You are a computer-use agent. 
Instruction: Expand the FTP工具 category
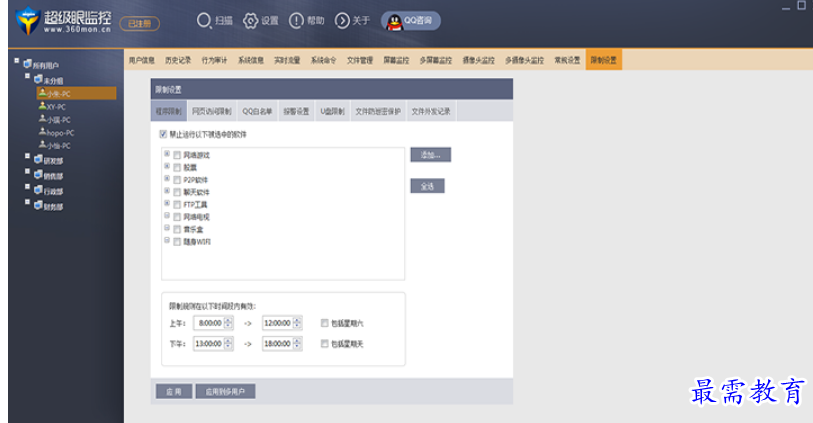[x=167, y=203]
